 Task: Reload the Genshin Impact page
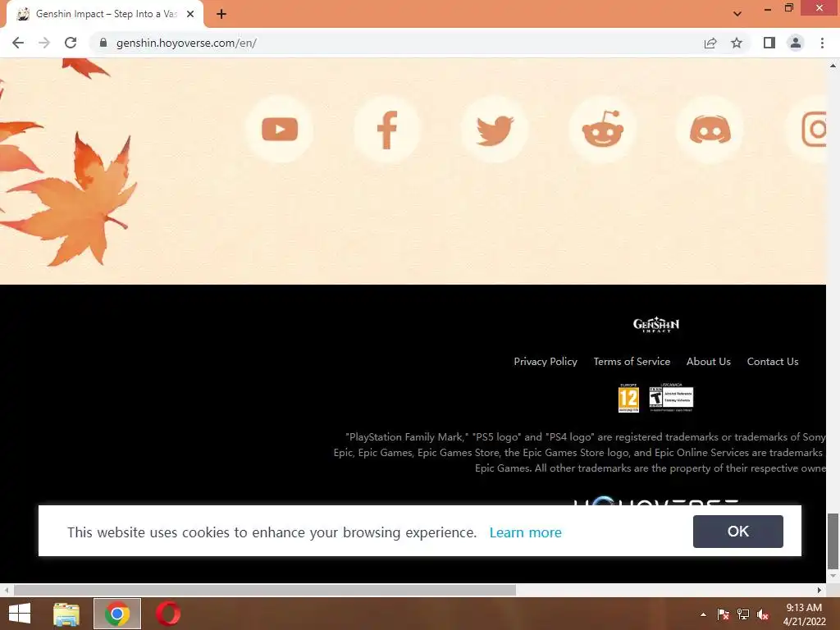pyautogui.click(x=71, y=43)
